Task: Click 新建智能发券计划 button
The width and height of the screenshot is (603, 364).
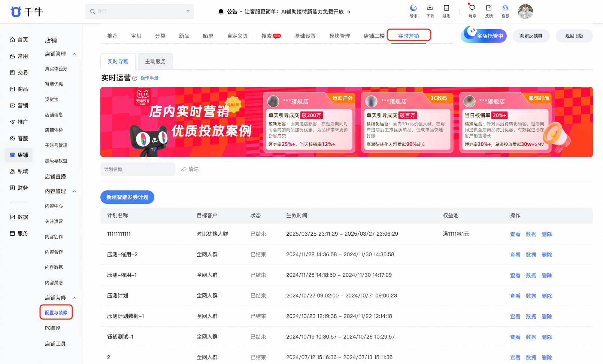Action: (127, 197)
